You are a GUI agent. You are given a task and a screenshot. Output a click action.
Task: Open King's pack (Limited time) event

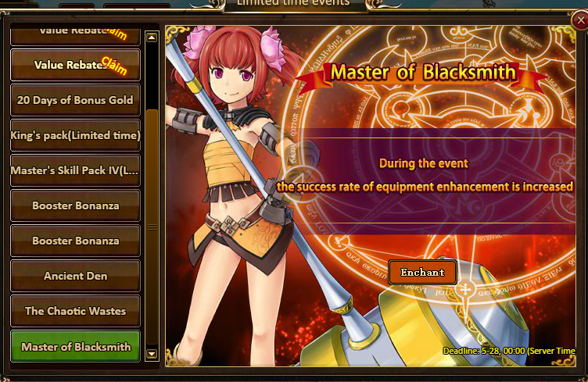coord(75,135)
